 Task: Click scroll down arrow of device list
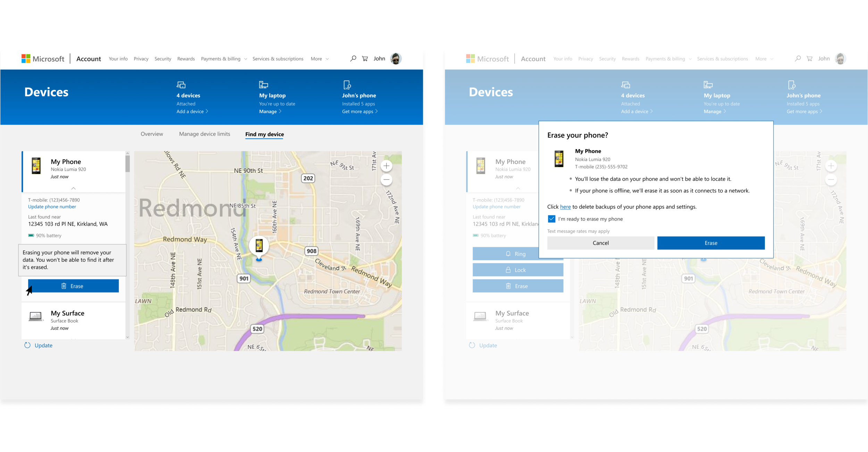(128, 337)
